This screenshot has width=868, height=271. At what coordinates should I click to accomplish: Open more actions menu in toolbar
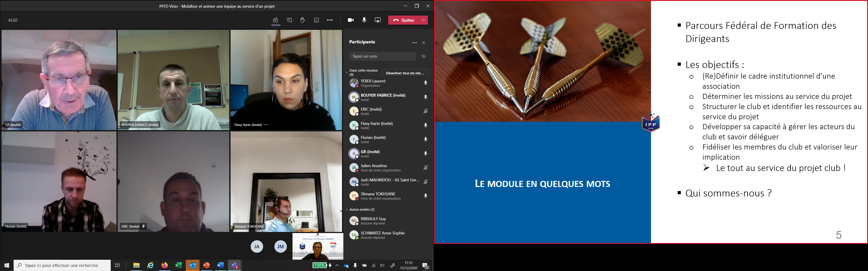(330, 20)
